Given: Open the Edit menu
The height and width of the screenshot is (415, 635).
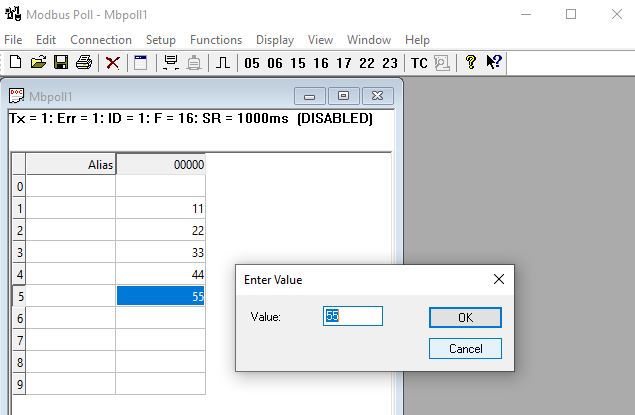Looking at the screenshot, I should [46, 40].
